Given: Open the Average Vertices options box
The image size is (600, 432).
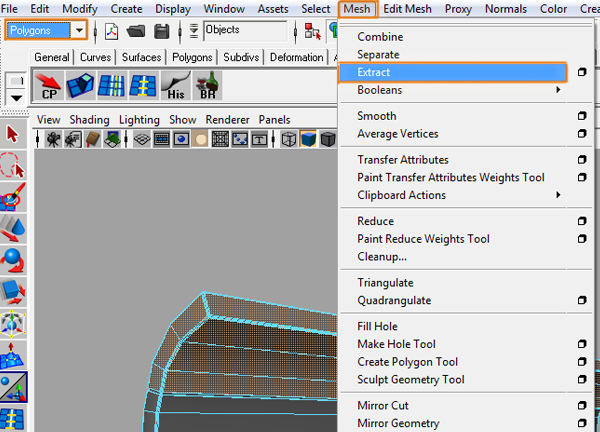Looking at the screenshot, I should [582, 134].
